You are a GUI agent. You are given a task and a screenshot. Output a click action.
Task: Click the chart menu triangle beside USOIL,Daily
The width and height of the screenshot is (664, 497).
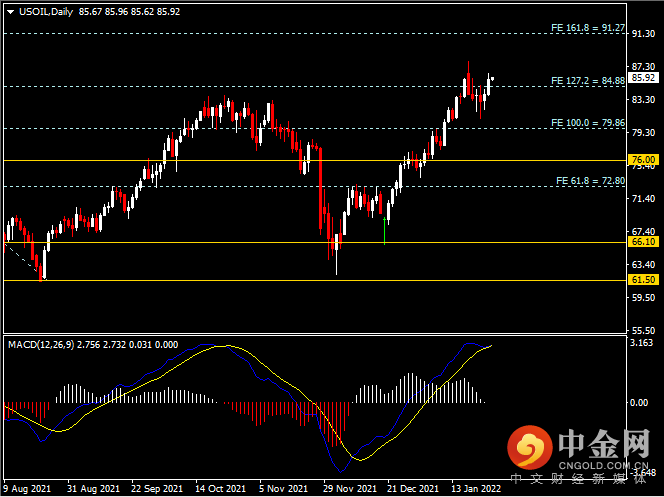point(11,12)
